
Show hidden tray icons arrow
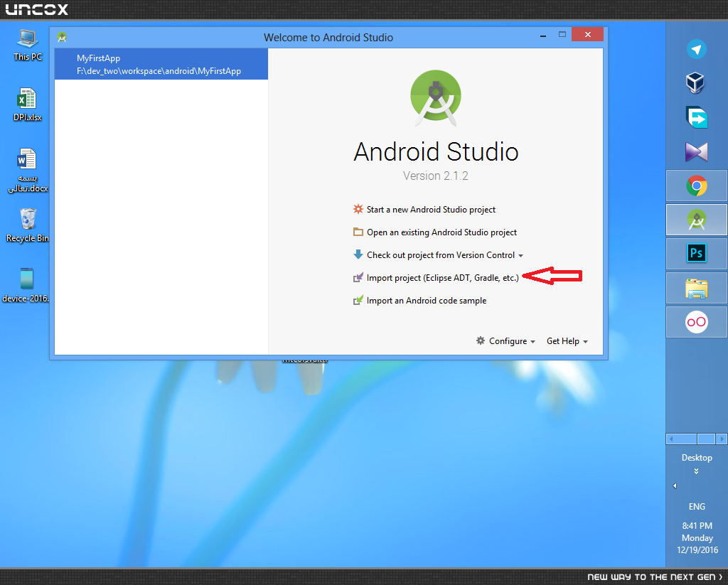pos(675,485)
